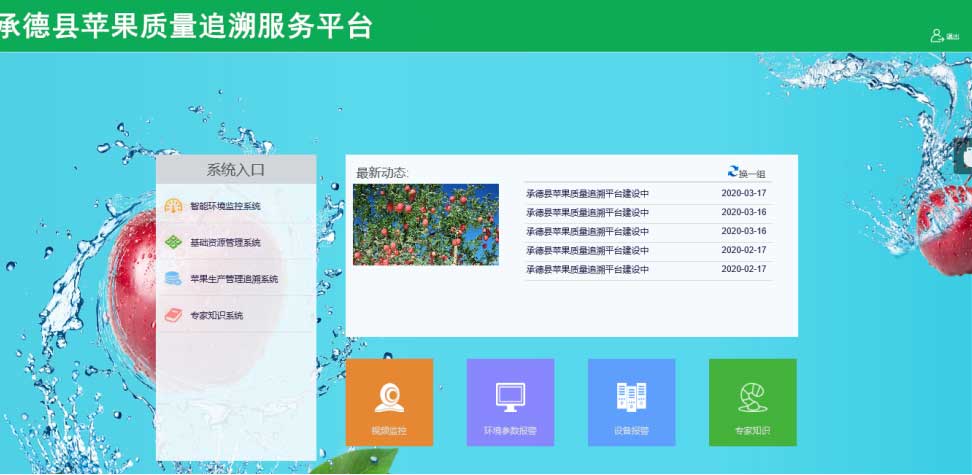The width and height of the screenshot is (972, 475).
Task: Click the 系统入口 panel header
Action: [x=236, y=170]
